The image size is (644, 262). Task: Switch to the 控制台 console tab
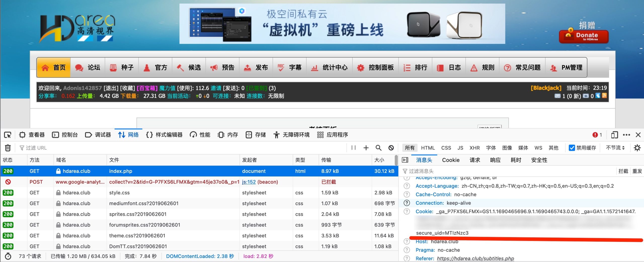65,135
